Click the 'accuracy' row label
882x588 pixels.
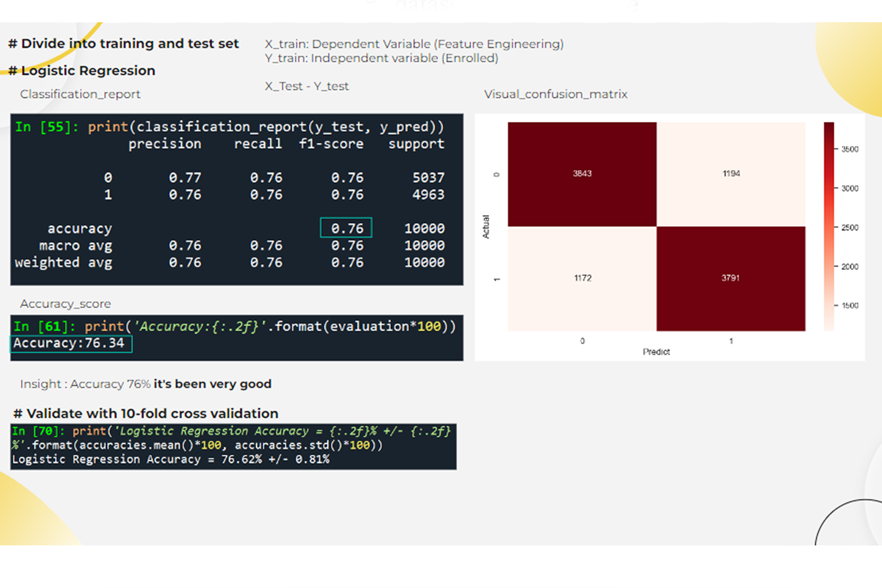[x=80, y=229]
